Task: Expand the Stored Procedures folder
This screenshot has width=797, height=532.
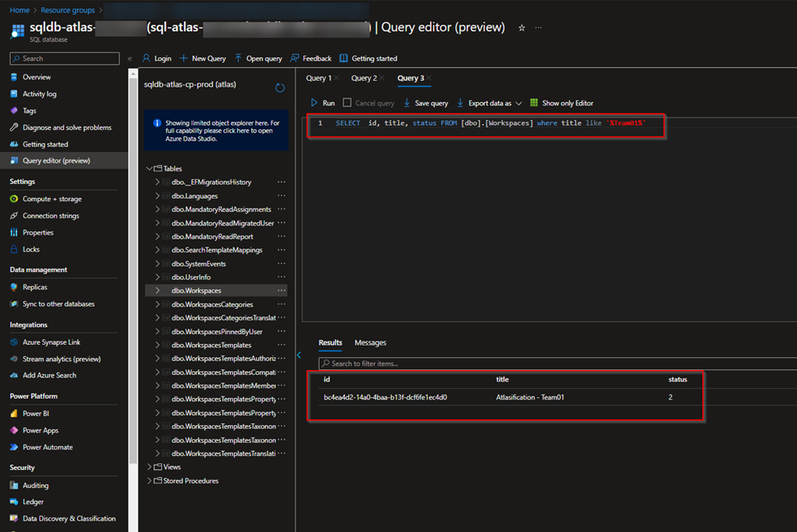Action: 150,481
